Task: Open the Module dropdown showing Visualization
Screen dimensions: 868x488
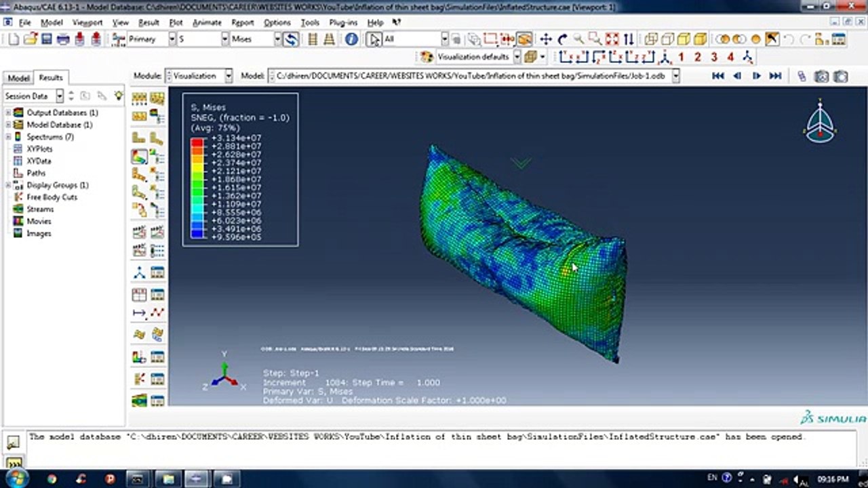Action: pos(199,76)
